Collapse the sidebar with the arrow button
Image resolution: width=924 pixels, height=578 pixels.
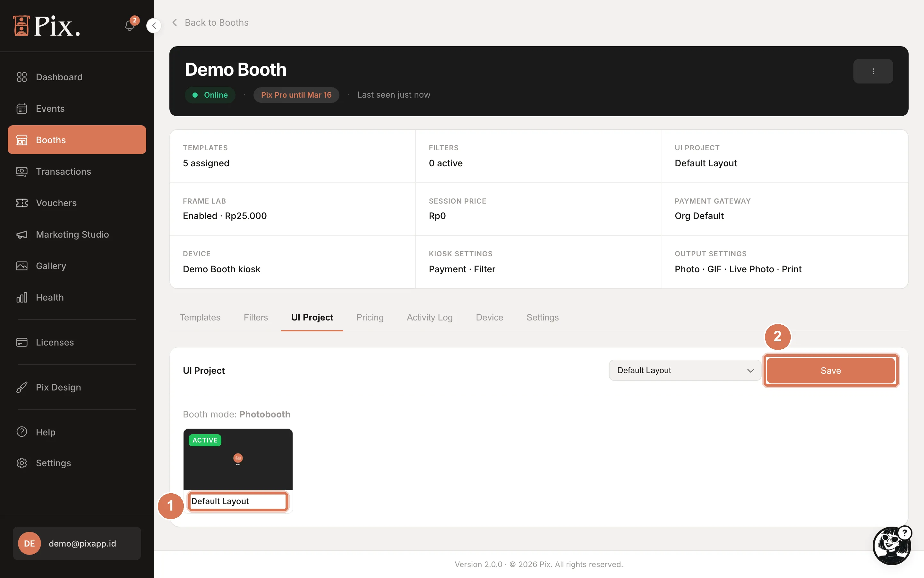154,26
